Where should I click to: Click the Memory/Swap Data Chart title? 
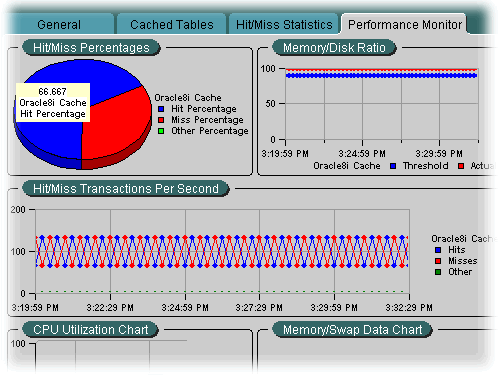[352, 330]
